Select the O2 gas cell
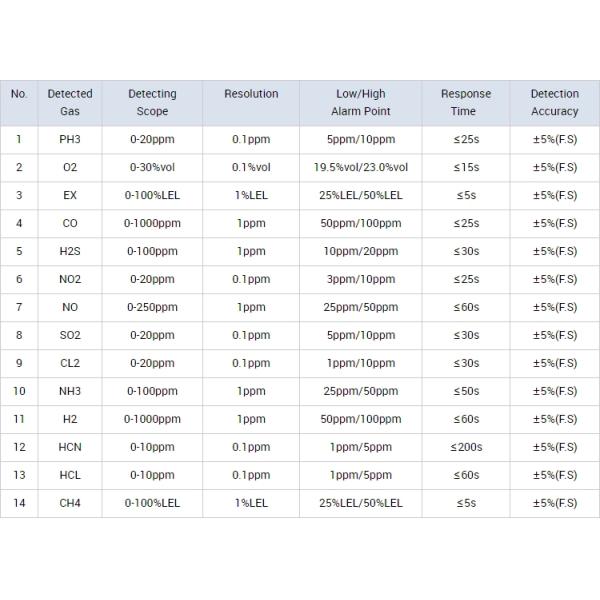The image size is (600, 600). coord(69,167)
